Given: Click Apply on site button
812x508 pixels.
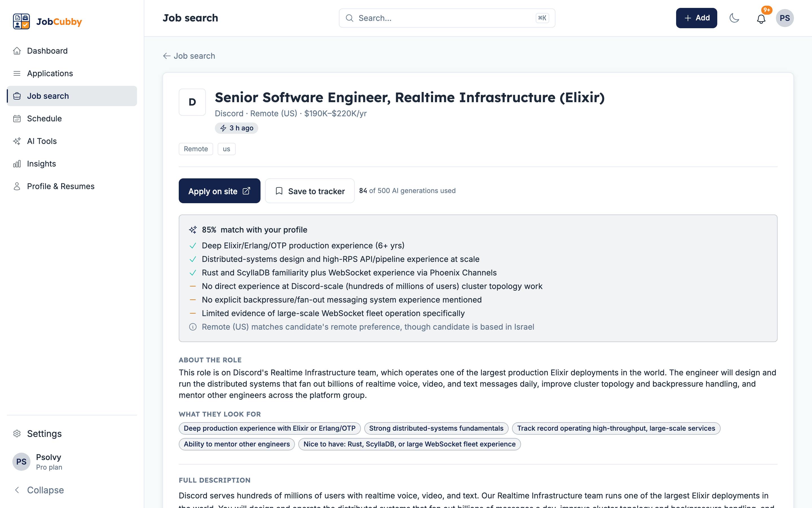Looking at the screenshot, I should (x=219, y=191).
